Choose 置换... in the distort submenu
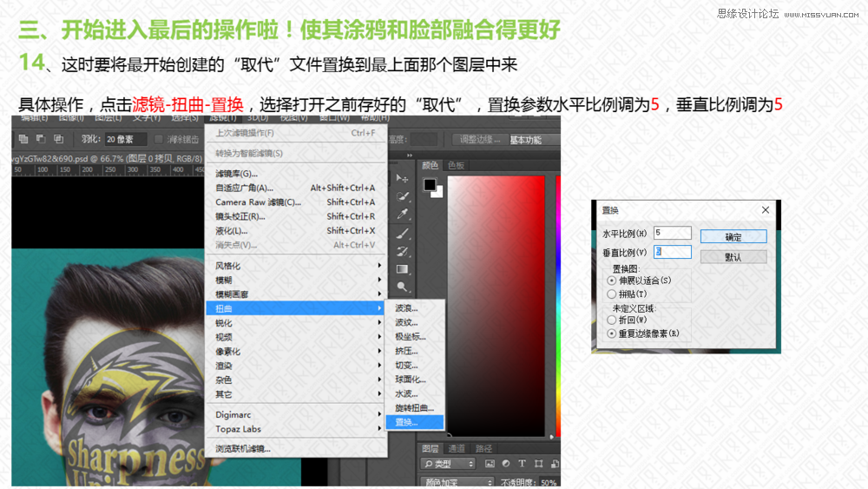Viewport: 868px width, 489px height. click(415, 422)
